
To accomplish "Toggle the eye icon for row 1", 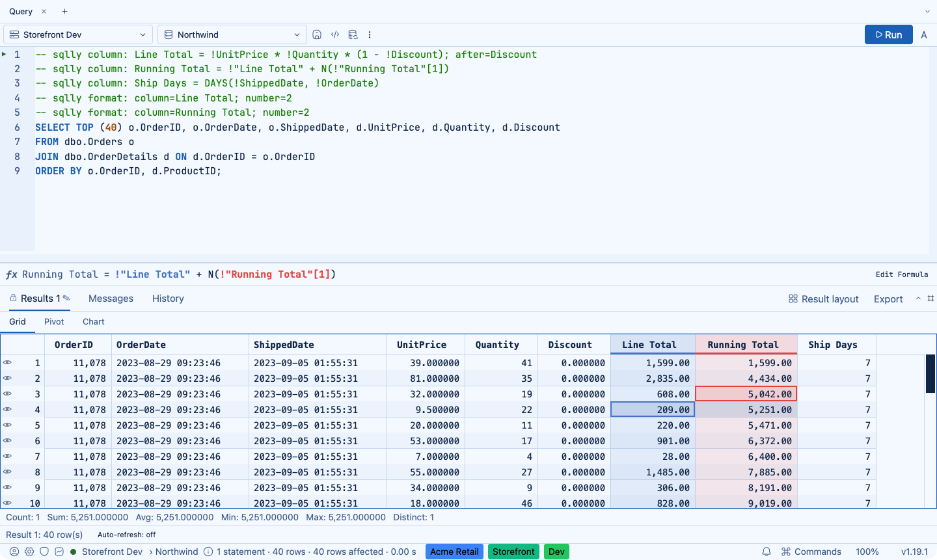I will tap(7, 362).
